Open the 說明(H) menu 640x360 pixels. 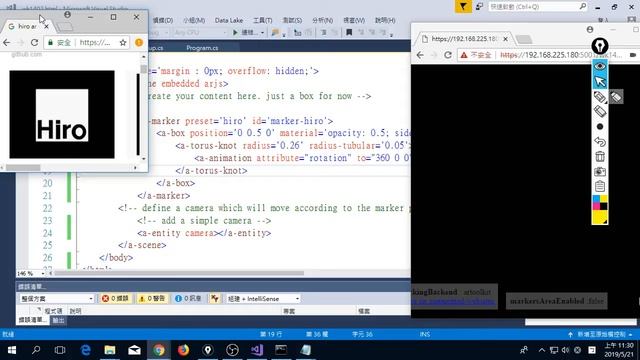tap(385, 20)
